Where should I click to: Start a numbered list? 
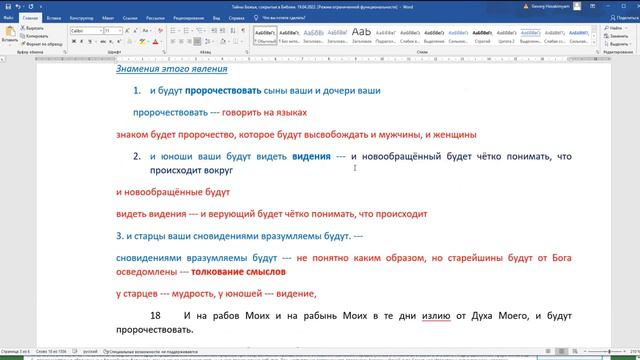coord(188,31)
